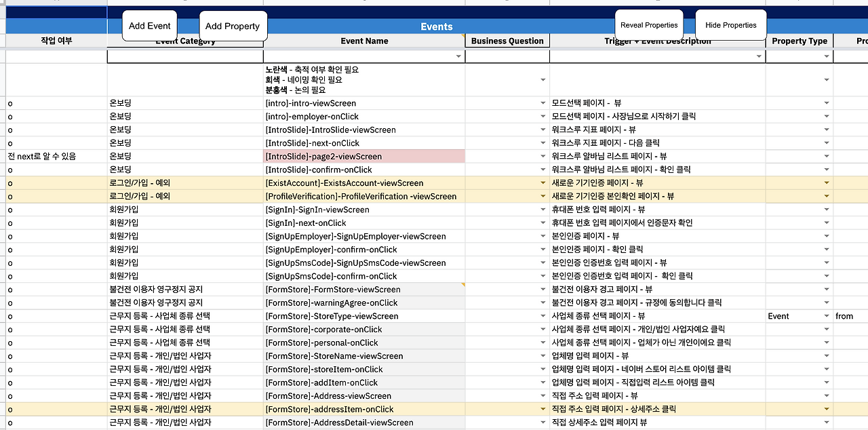The width and height of the screenshot is (868, 430).
Task: Select the [FormStore]-corporate-onClick cell
Action: (x=364, y=330)
